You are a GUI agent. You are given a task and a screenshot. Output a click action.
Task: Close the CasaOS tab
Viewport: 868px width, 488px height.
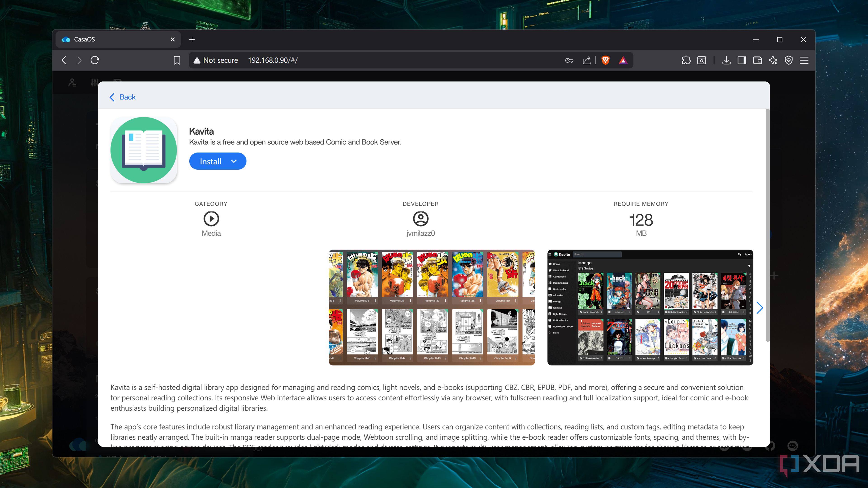coord(172,39)
